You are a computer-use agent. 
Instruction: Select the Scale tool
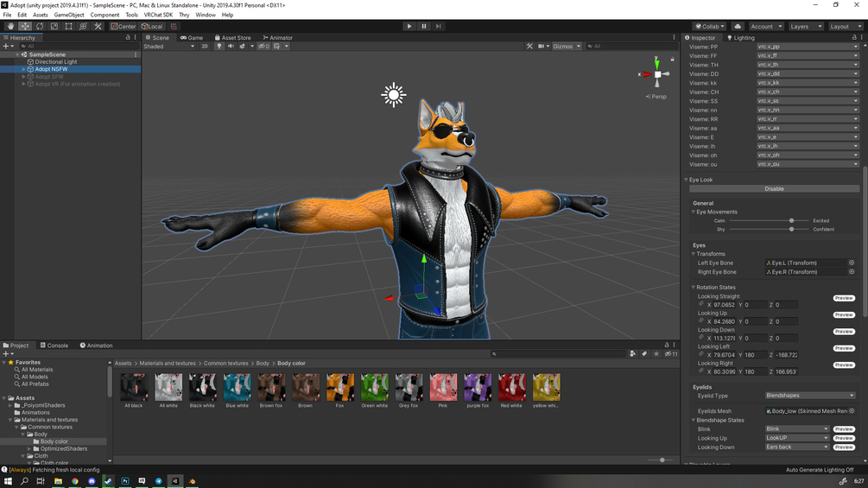pos(54,26)
